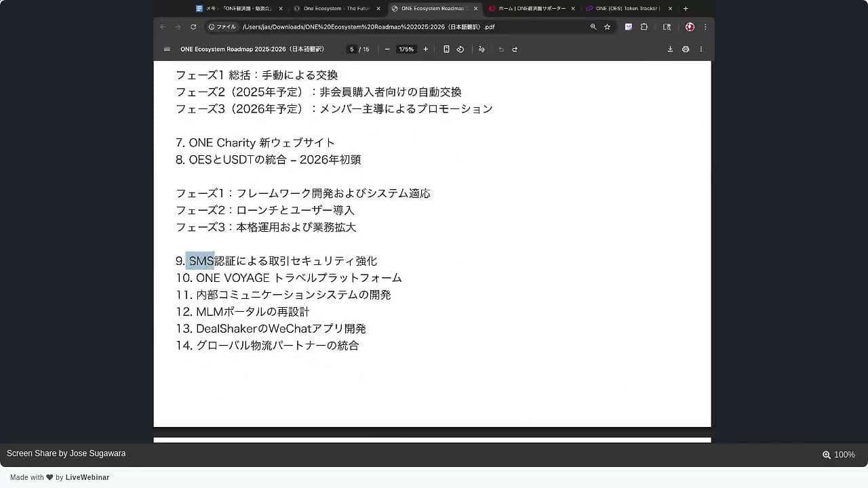Open the PDF annotation draw tool

coord(481,49)
